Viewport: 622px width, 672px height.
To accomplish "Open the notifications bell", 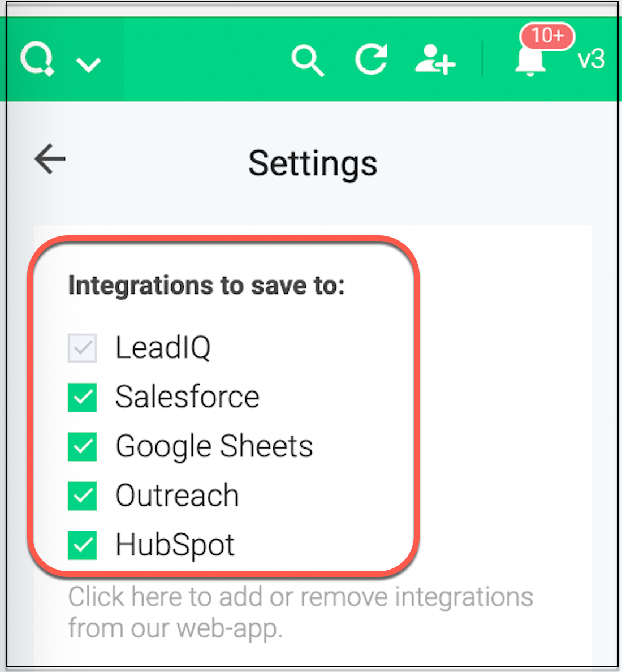I will coord(530,63).
